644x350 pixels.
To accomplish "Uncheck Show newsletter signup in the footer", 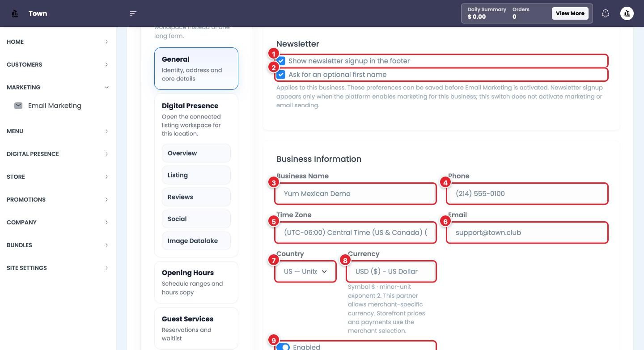I will tap(281, 61).
